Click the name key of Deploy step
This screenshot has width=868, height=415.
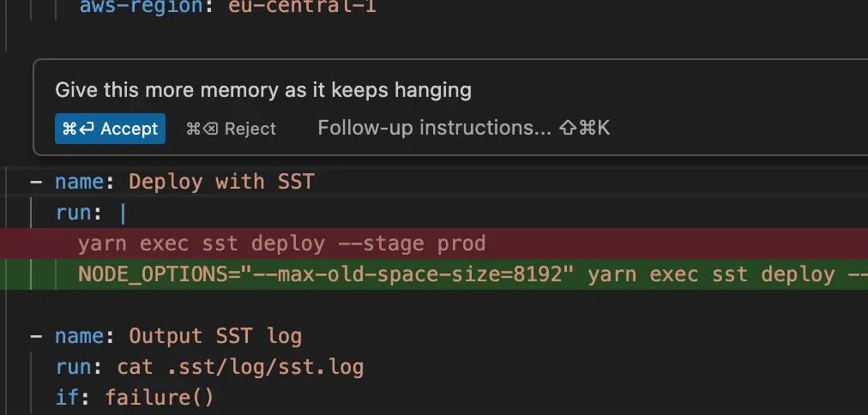point(80,182)
